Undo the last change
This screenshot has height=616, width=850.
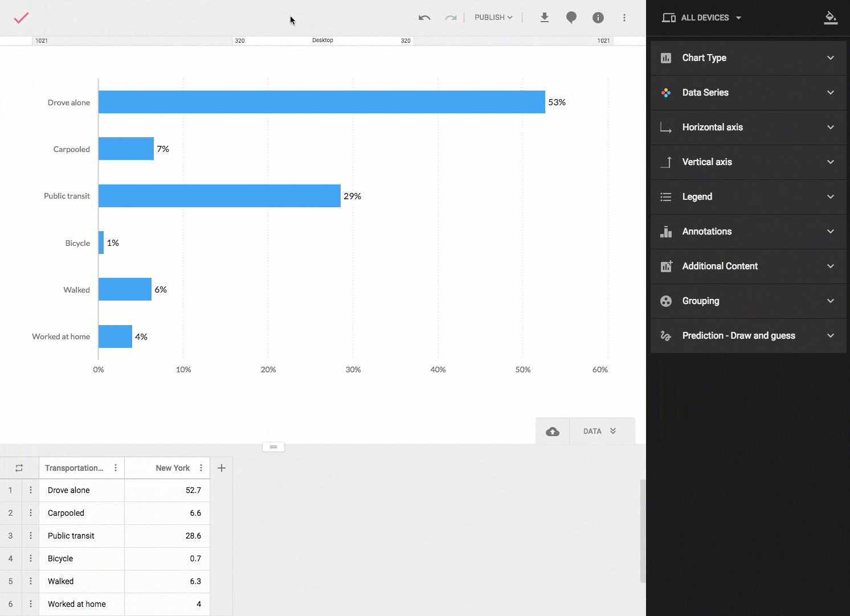424,18
